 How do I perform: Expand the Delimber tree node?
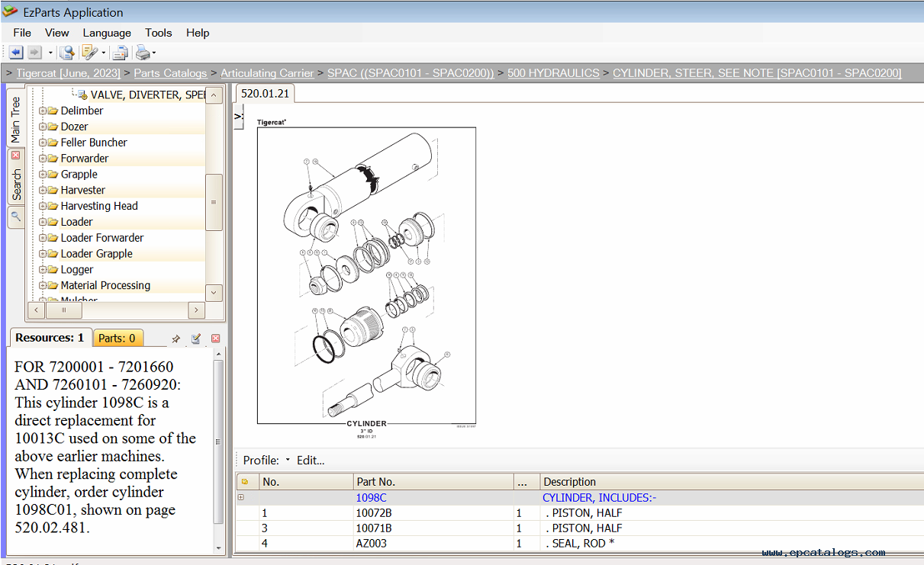coord(43,111)
